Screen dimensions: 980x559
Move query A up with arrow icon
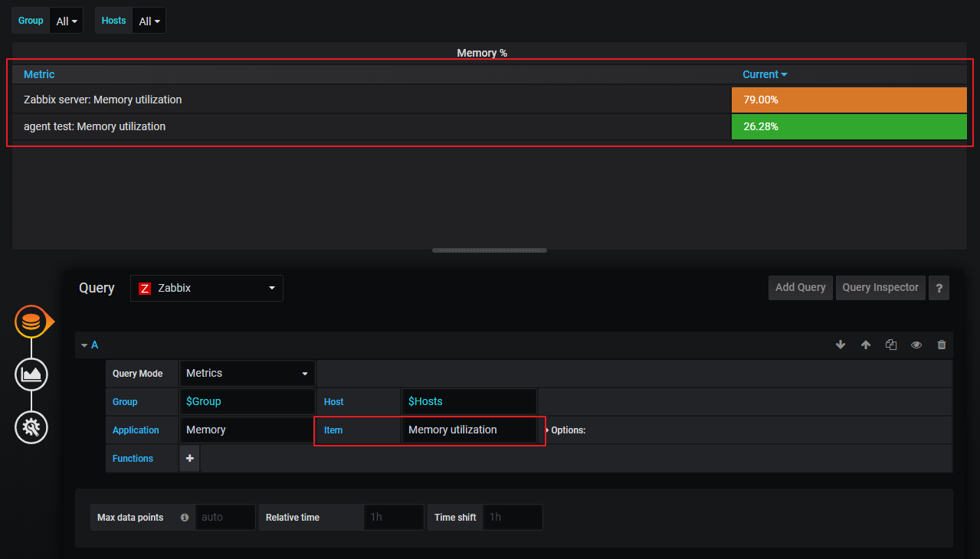(866, 345)
